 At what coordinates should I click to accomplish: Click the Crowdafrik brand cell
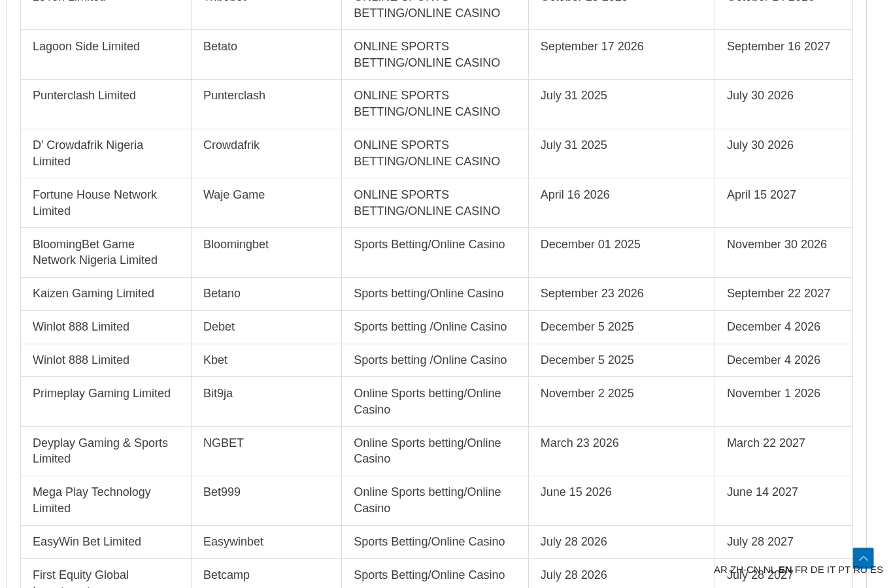(x=266, y=154)
